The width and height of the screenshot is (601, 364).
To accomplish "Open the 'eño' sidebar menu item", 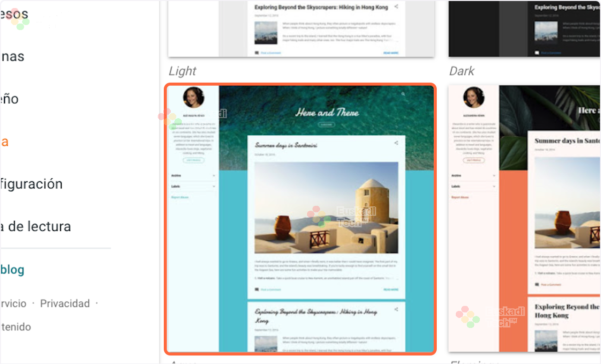I will [x=10, y=99].
